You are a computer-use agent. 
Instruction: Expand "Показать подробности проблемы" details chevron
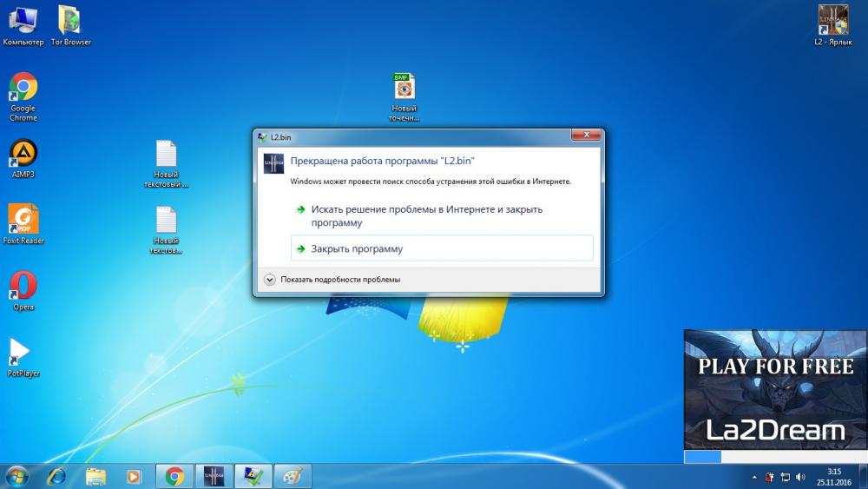[x=270, y=280]
